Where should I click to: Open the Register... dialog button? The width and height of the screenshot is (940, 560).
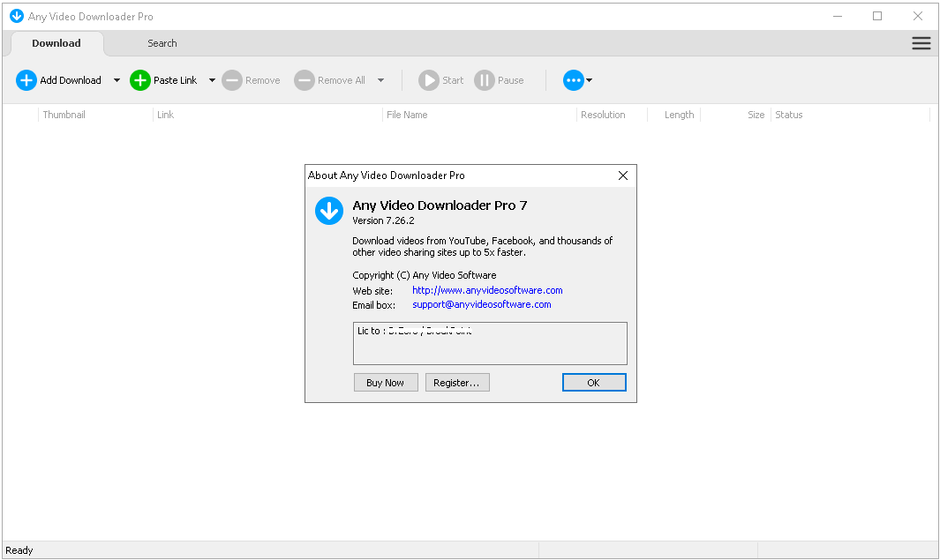tap(457, 383)
